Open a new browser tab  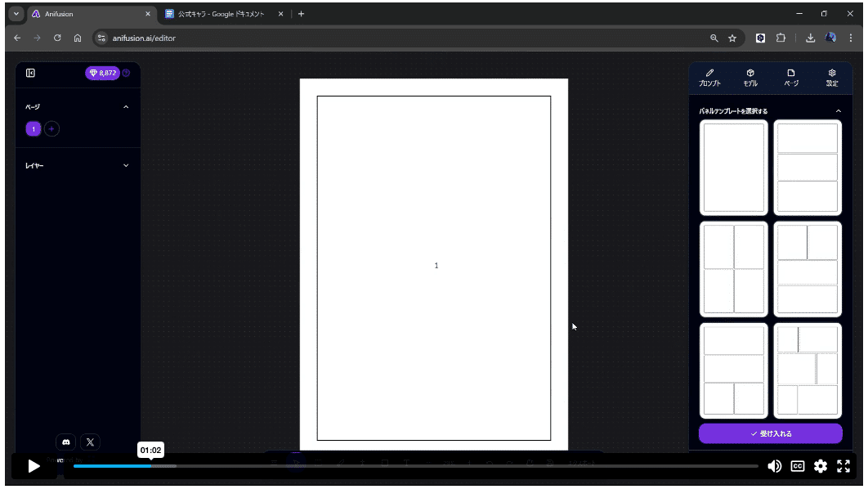click(x=301, y=14)
